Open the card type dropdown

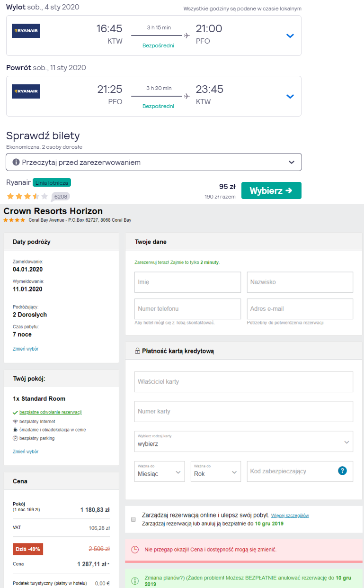coord(244,442)
